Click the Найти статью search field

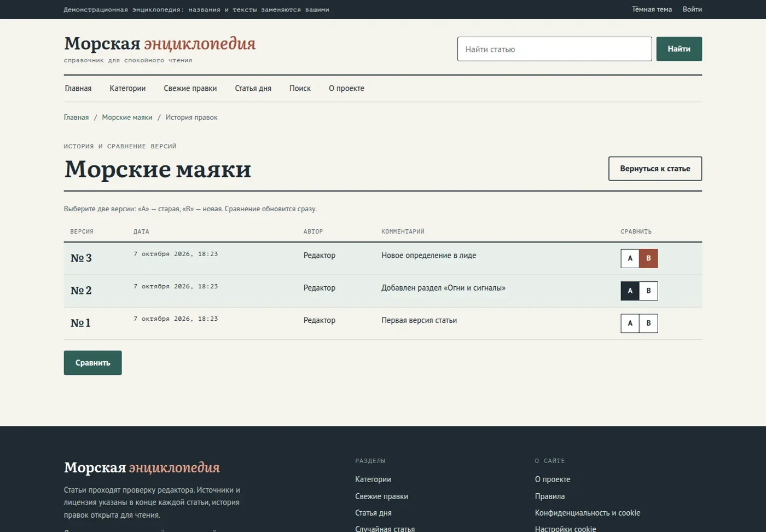point(554,49)
